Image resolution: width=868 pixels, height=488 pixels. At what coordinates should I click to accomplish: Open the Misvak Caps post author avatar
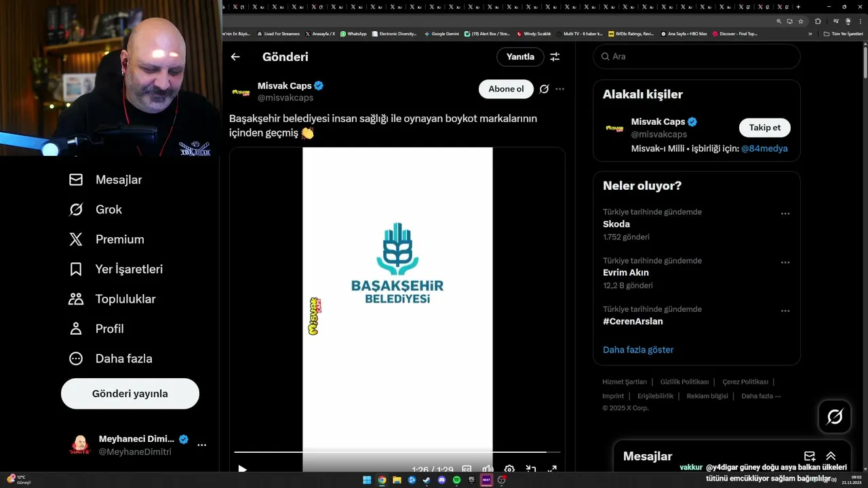(x=241, y=92)
